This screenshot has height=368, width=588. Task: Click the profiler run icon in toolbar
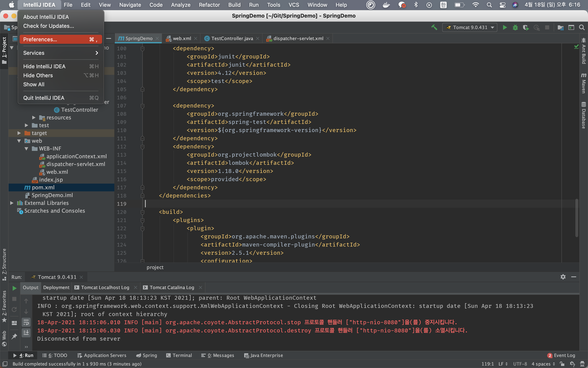click(x=537, y=28)
